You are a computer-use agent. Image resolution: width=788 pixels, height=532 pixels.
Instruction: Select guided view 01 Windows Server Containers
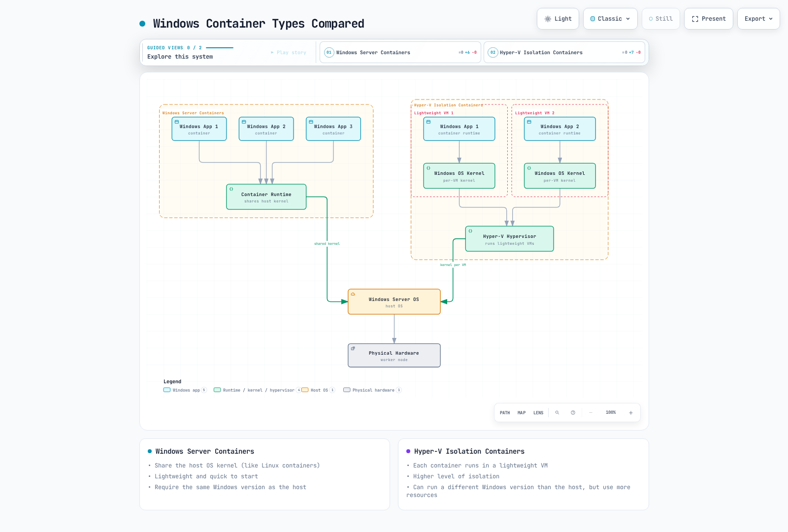pos(400,52)
